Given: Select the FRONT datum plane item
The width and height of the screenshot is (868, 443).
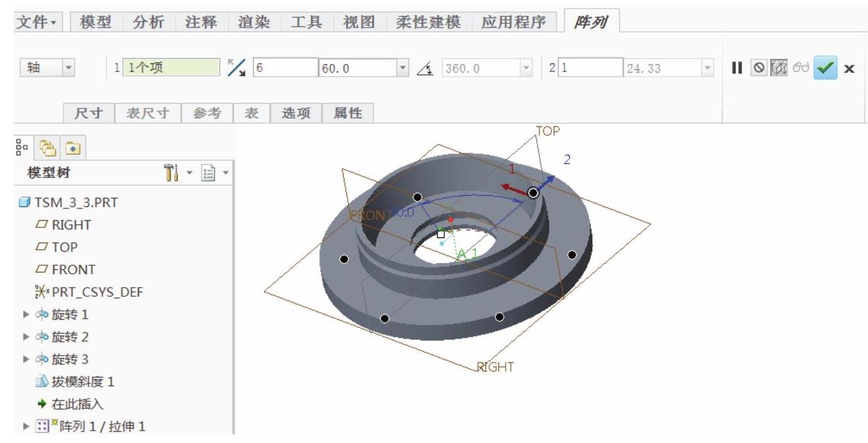Looking at the screenshot, I should pos(67,270).
